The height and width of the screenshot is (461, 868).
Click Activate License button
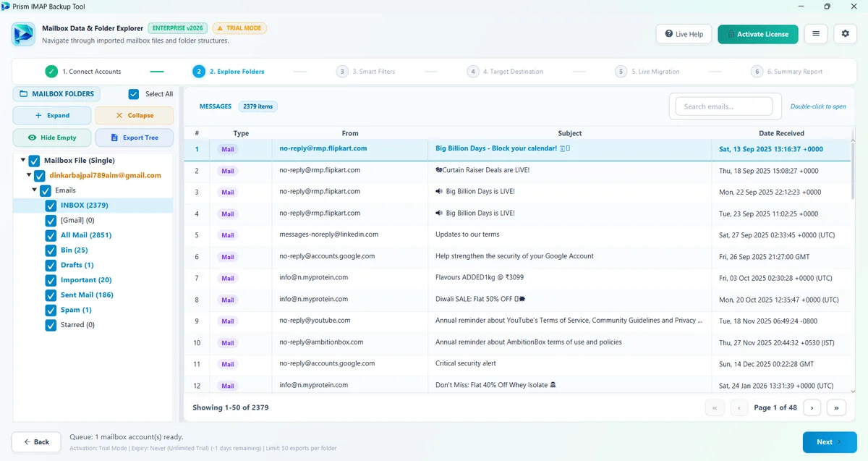[x=758, y=34]
